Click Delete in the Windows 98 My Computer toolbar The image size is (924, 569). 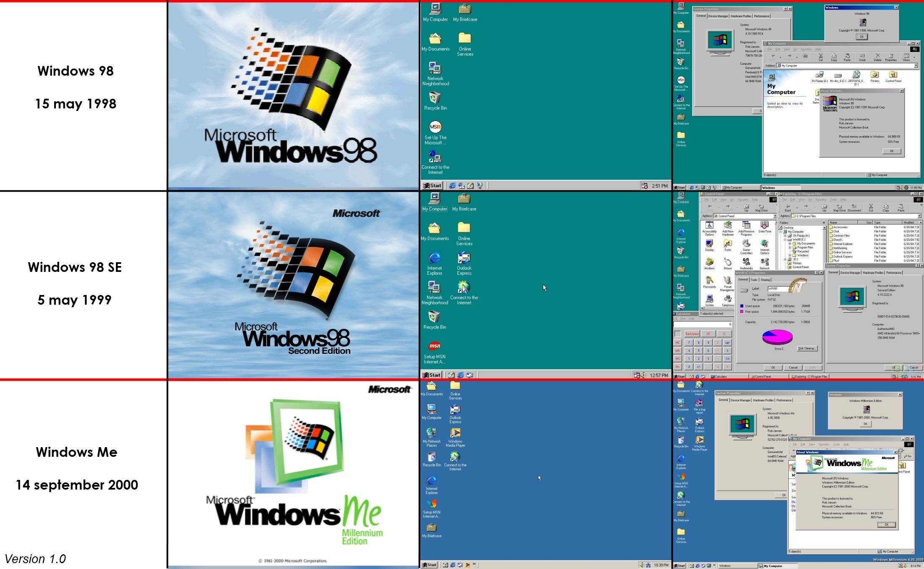[877, 58]
